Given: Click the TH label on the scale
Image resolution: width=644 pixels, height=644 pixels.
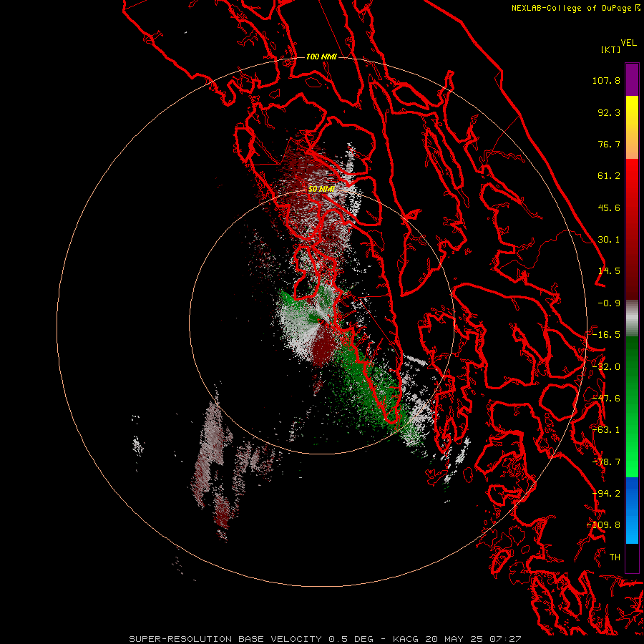Looking at the screenshot, I should coord(615,557).
